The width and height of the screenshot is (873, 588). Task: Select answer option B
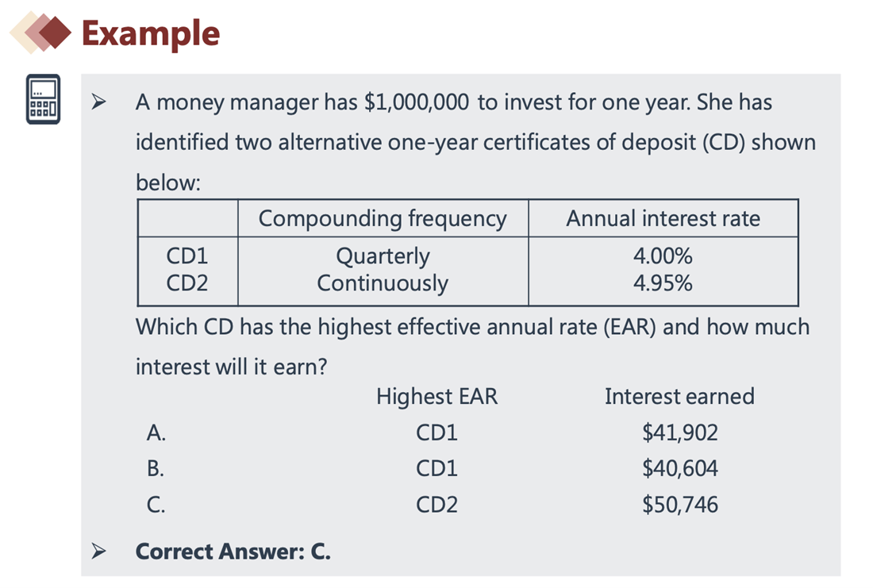click(156, 468)
